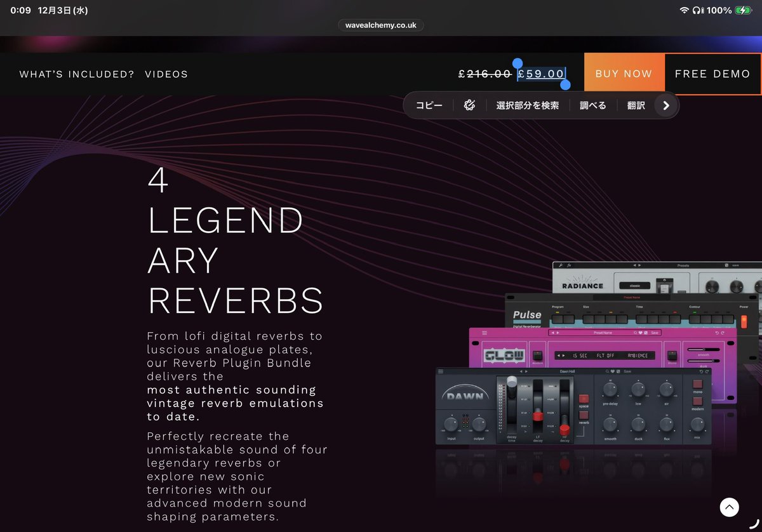Toggle the Dawn reverb button
This screenshot has height=532, width=762.
click(584, 415)
